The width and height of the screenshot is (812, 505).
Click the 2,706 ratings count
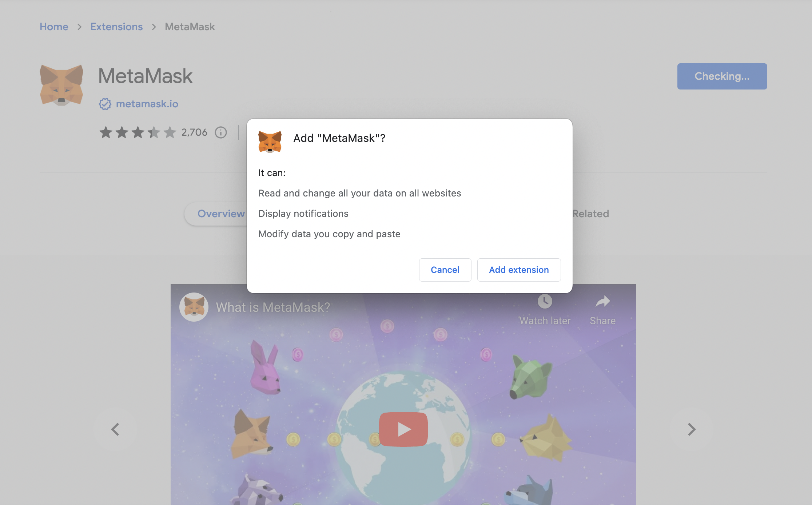[194, 132]
